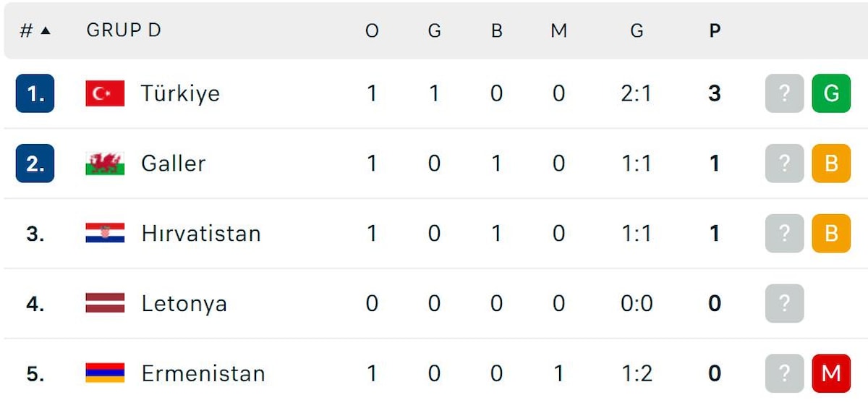Screen dimensions: 868x403
Task: Click the GRUP D header label
Action: click(x=124, y=30)
